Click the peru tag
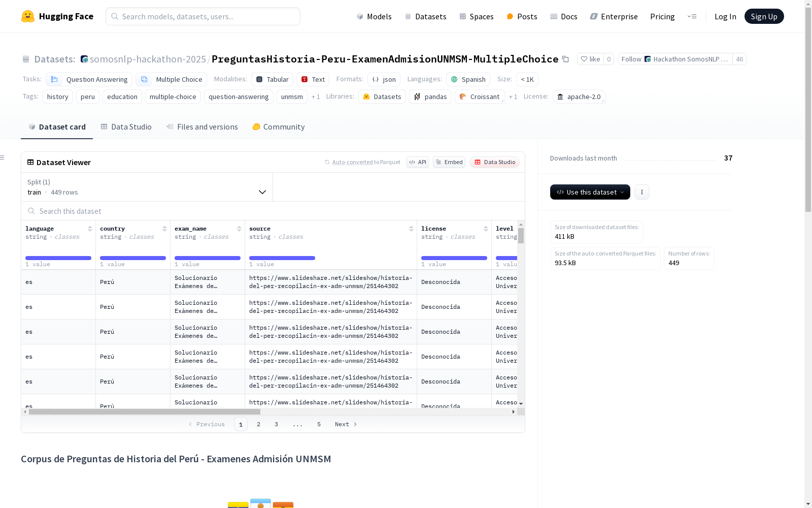 (88, 97)
